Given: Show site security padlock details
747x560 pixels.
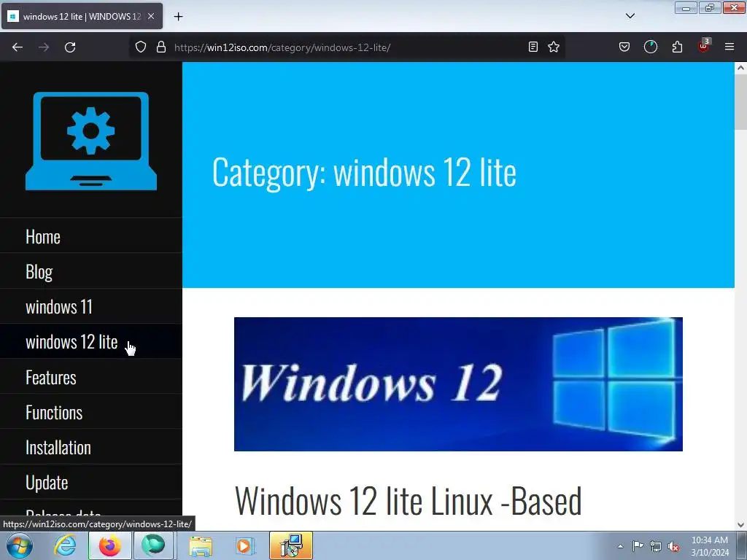Looking at the screenshot, I should (161, 47).
